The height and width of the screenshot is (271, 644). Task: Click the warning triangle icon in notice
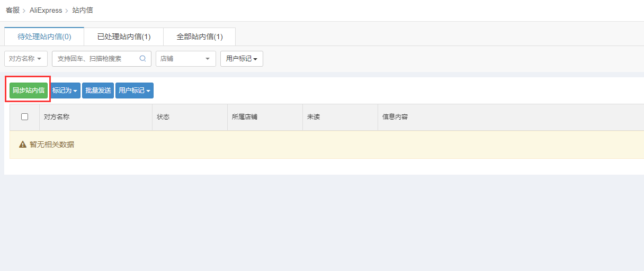[23, 144]
